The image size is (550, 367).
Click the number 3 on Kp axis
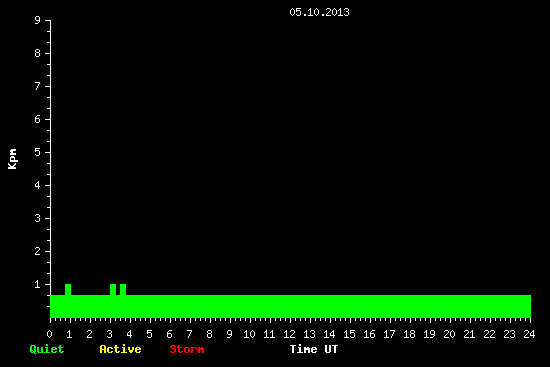pyautogui.click(x=38, y=218)
